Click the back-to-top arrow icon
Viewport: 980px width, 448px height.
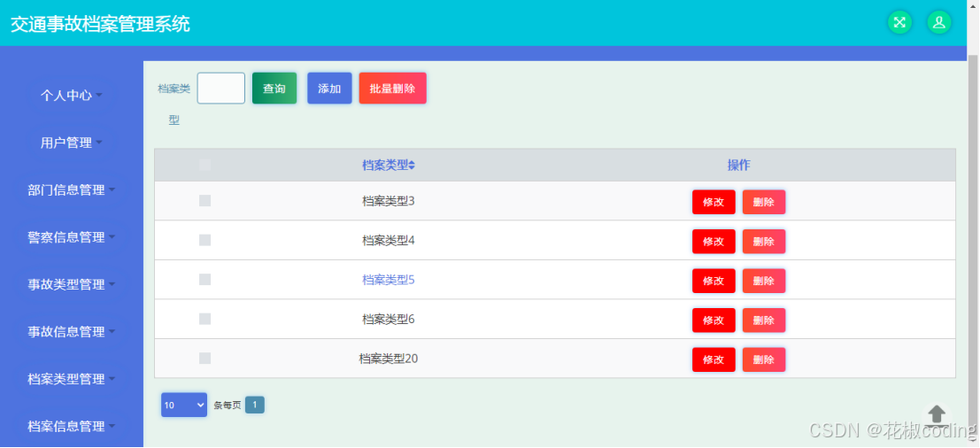pyautogui.click(x=937, y=414)
